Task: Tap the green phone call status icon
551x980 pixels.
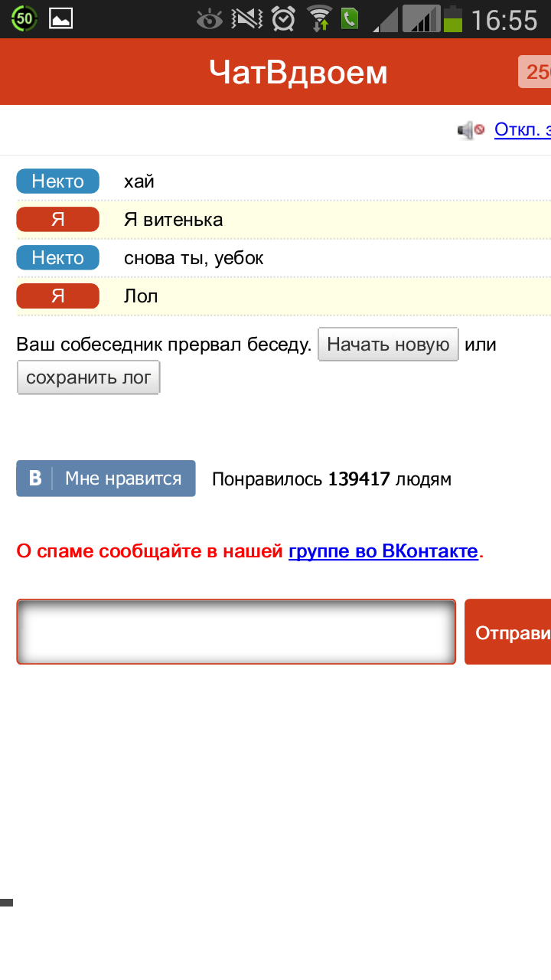Action: [x=350, y=18]
